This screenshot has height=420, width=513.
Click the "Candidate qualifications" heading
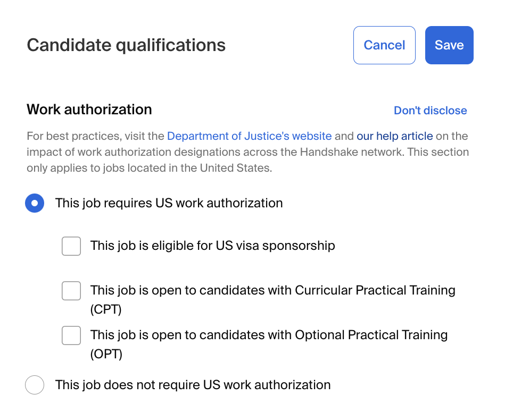click(126, 45)
